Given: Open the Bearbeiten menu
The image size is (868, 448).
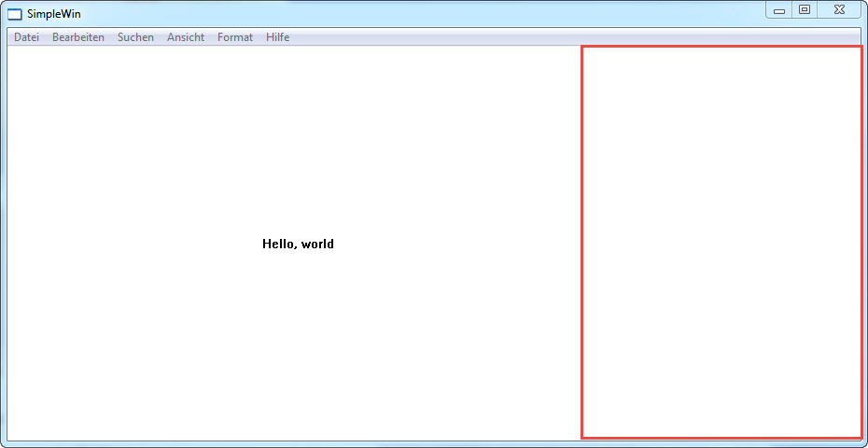Looking at the screenshot, I should pos(78,37).
